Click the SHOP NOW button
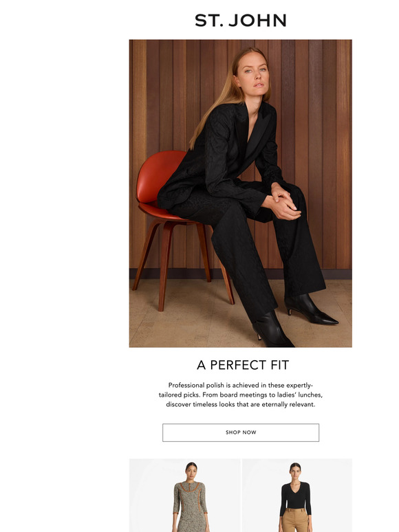Image resolution: width=399 pixels, height=532 pixels. click(240, 432)
